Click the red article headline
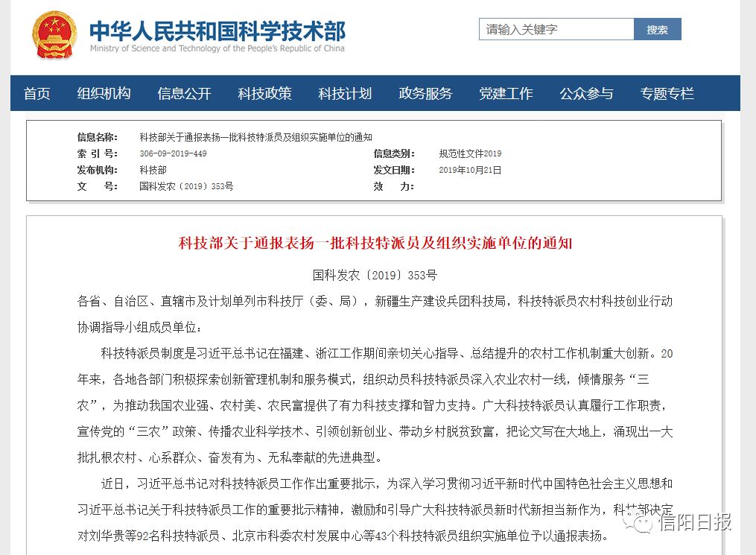This screenshot has height=555, width=756. point(375,243)
